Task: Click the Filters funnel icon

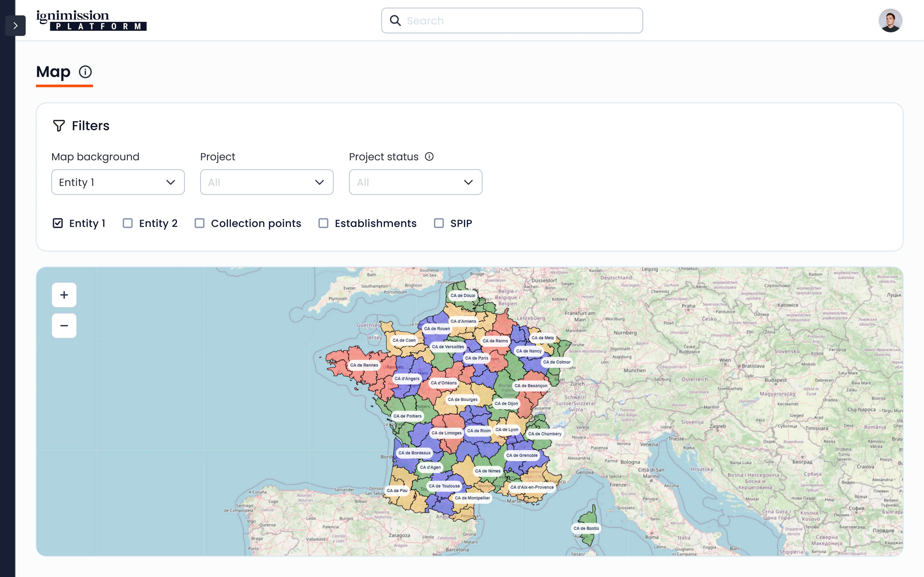Action: pos(59,125)
